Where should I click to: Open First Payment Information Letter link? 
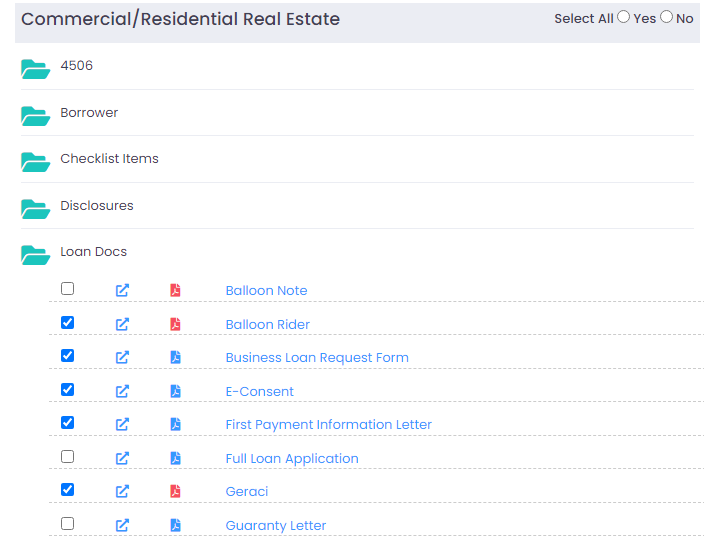[x=329, y=425]
